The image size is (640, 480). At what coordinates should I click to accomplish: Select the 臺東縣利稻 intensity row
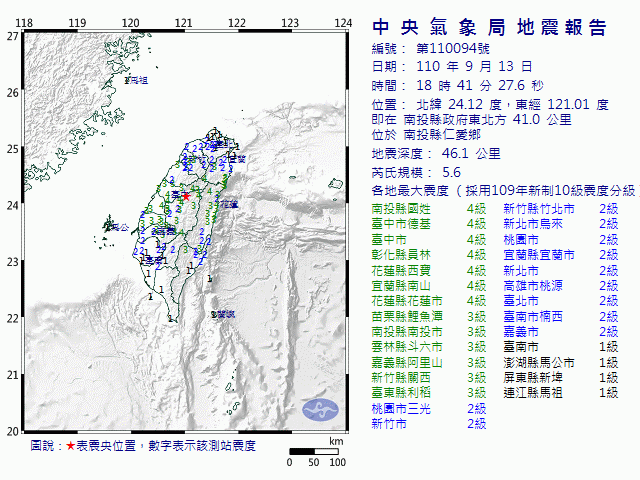429,393
